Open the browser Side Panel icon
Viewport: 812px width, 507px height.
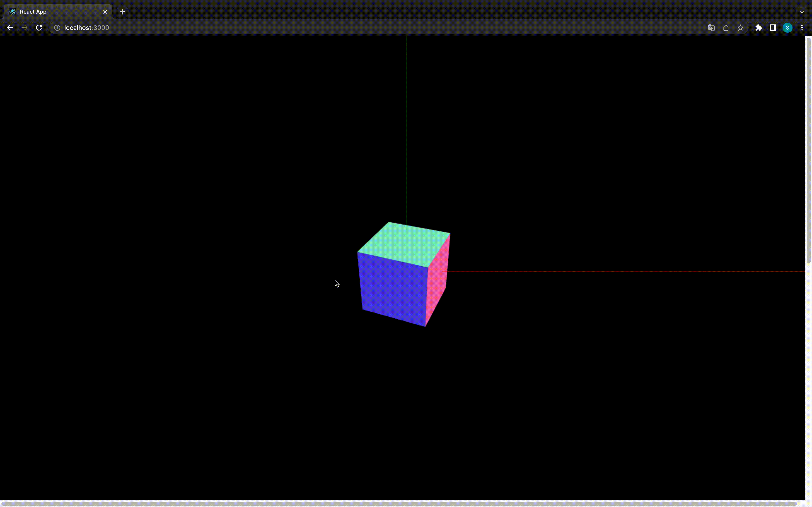tap(772, 27)
